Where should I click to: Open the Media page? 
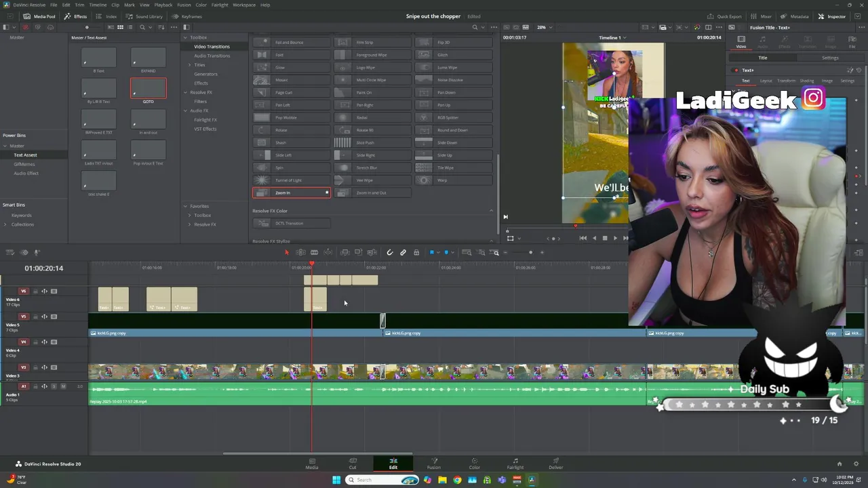[x=312, y=464]
